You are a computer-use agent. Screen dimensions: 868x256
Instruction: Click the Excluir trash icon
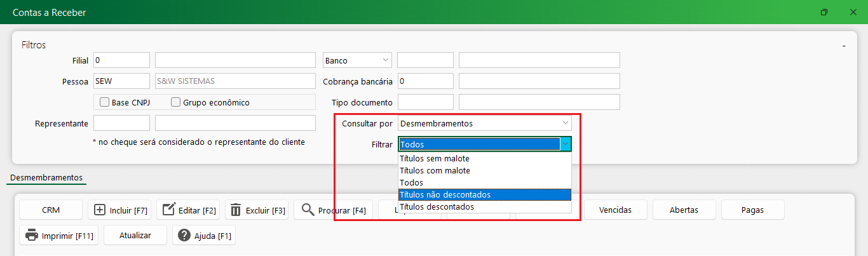[236, 210]
